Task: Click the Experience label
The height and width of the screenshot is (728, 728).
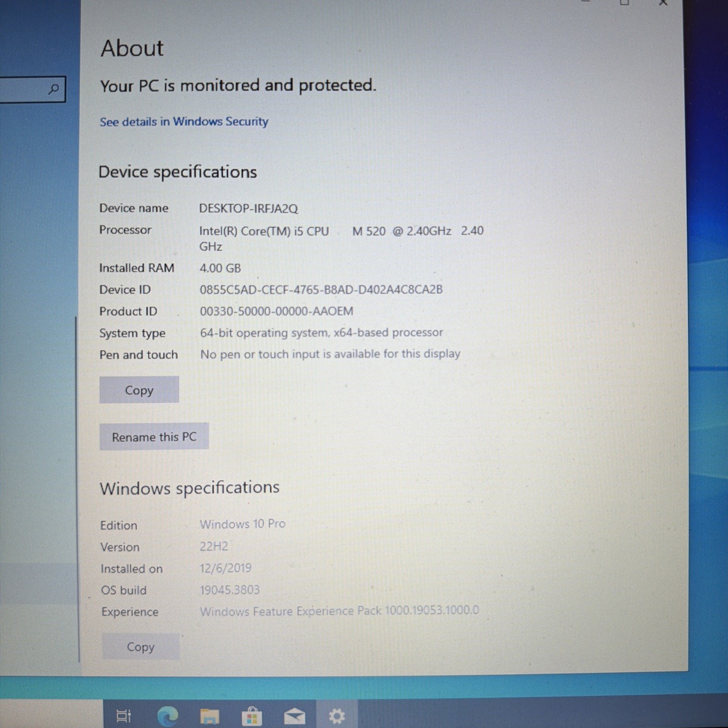Action: coord(130,612)
